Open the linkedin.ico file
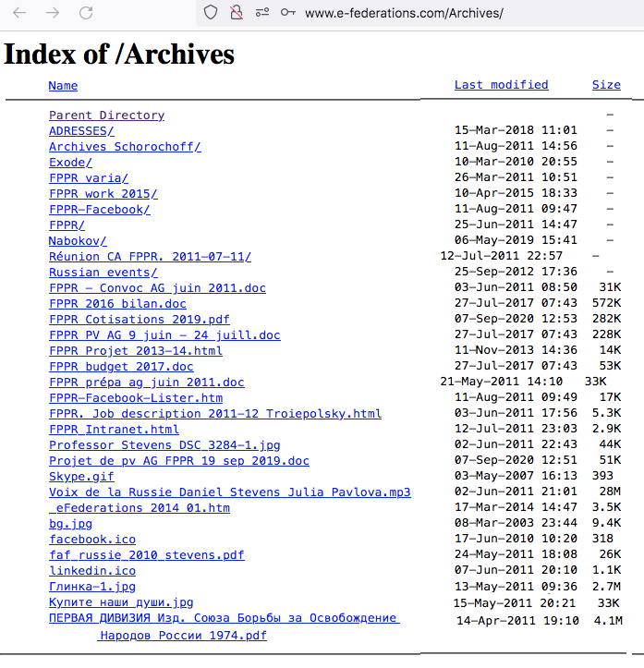Viewport: 644px width, 668px height. click(x=92, y=571)
